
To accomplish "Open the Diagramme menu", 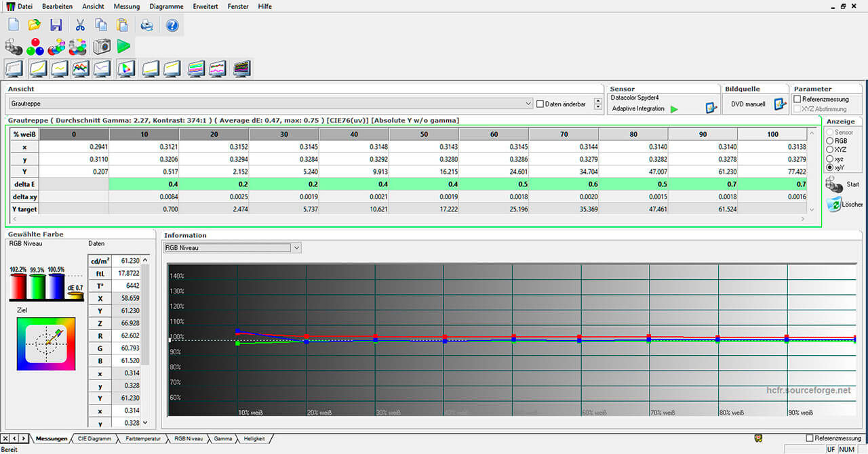I will tap(166, 6).
